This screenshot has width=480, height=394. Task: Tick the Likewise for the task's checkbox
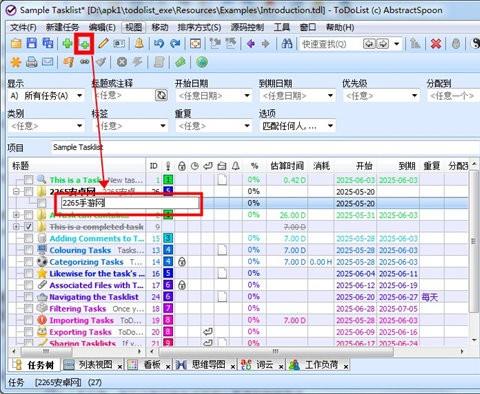coord(29,274)
